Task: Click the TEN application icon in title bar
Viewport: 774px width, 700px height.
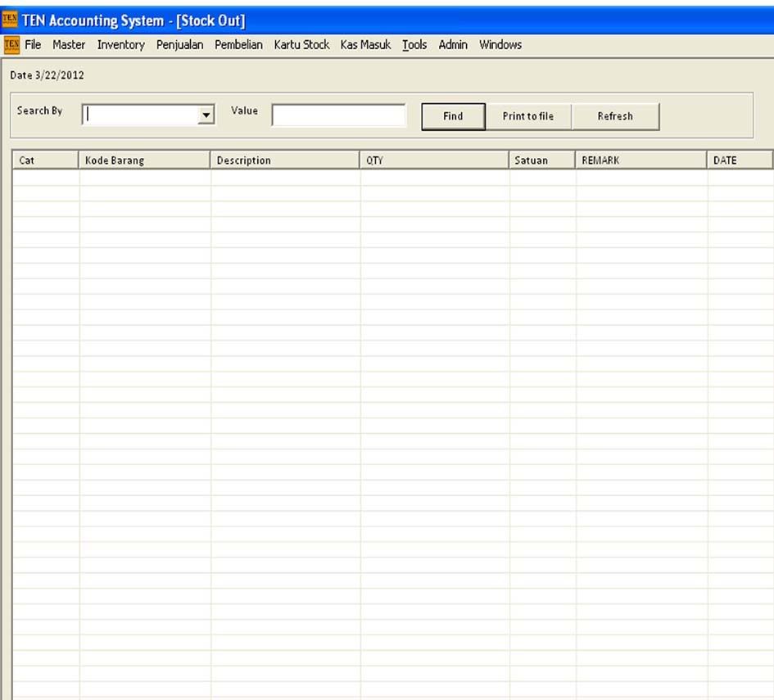Action: [9, 19]
